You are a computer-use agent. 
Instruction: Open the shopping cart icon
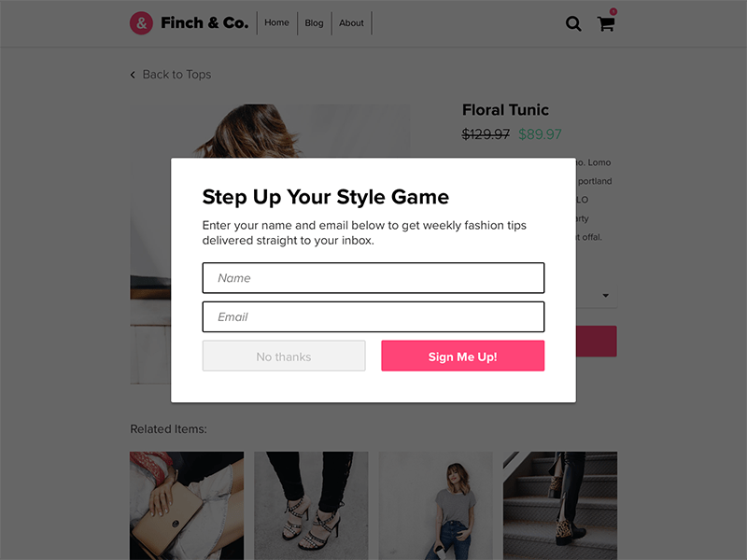pyautogui.click(x=605, y=24)
